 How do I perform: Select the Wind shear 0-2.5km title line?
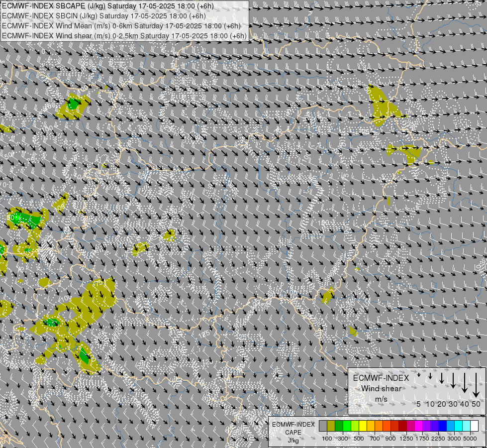124,36
